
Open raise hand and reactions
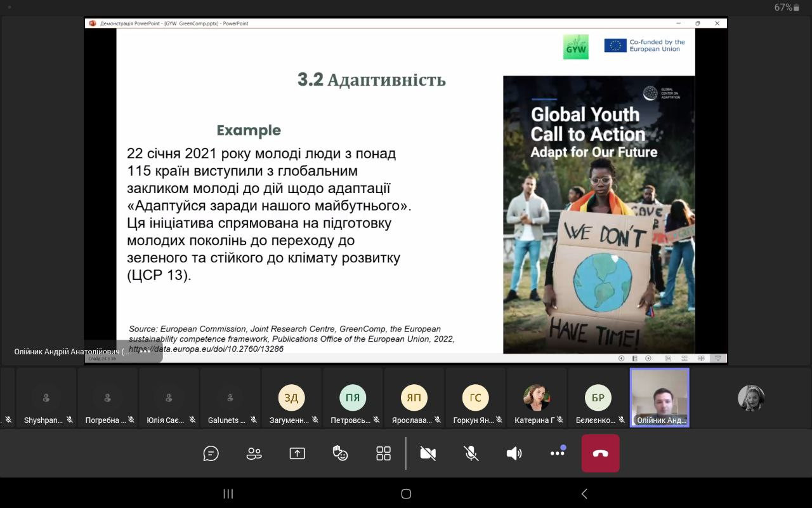click(x=341, y=453)
